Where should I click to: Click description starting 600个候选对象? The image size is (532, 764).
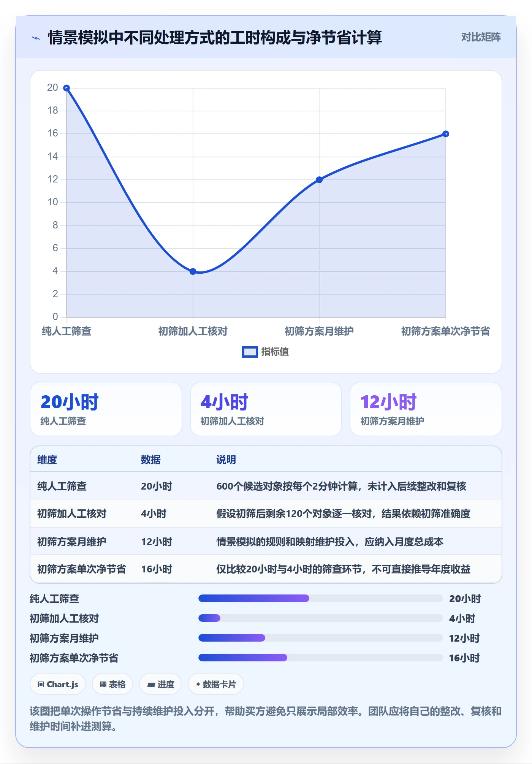tap(341, 486)
